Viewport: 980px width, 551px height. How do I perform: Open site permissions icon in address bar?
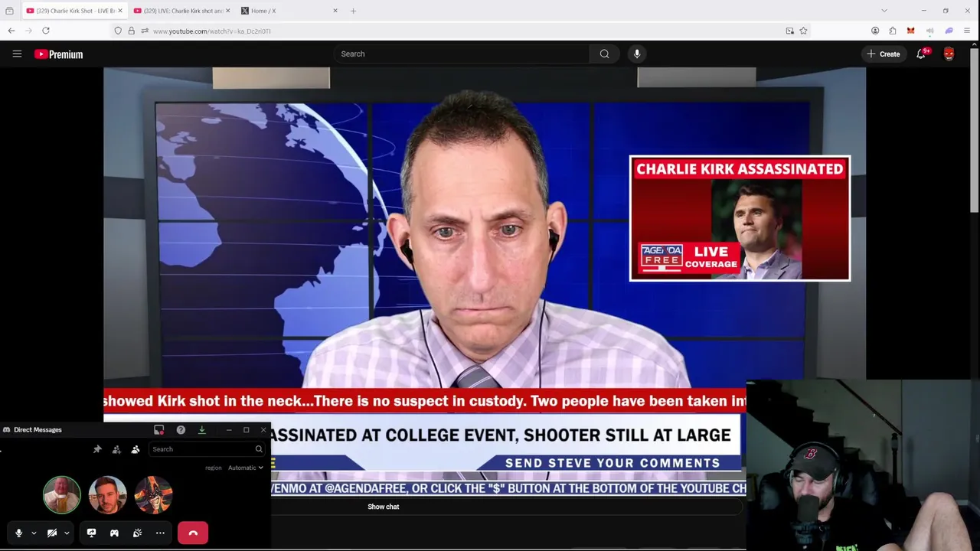144,31
